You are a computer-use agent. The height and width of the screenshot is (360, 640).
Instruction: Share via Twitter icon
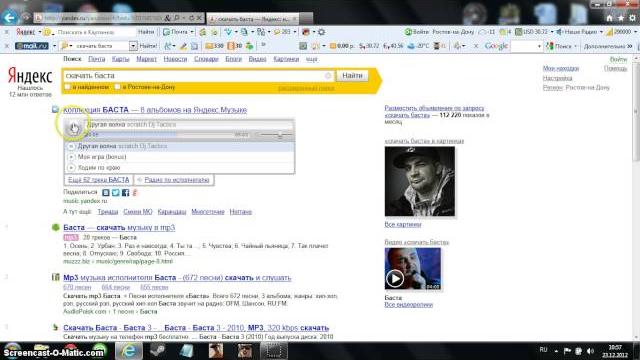(x=116, y=192)
